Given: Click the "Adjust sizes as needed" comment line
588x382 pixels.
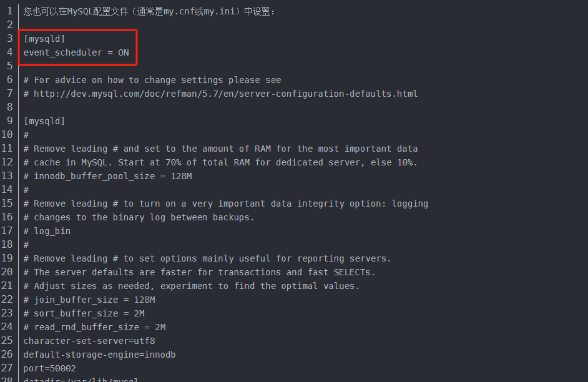Looking at the screenshot, I should pyautogui.click(x=191, y=286).
